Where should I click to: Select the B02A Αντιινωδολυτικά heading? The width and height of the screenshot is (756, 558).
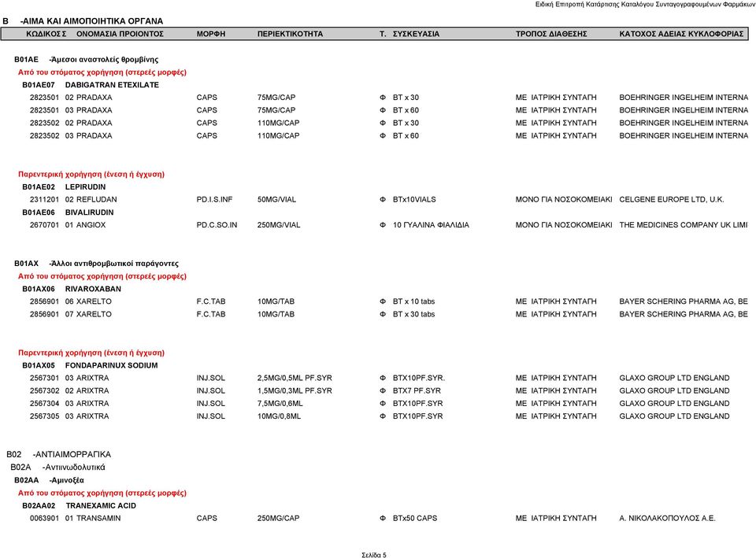click(x=57, y=467)
